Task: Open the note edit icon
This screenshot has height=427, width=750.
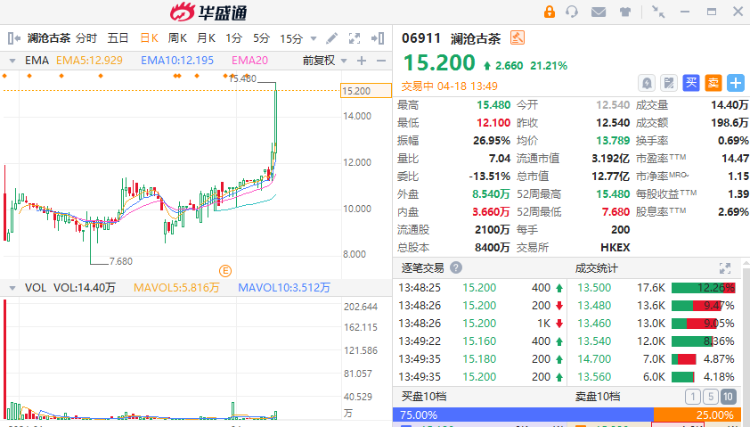Action: pyautogui.click(x=669, y=83)
